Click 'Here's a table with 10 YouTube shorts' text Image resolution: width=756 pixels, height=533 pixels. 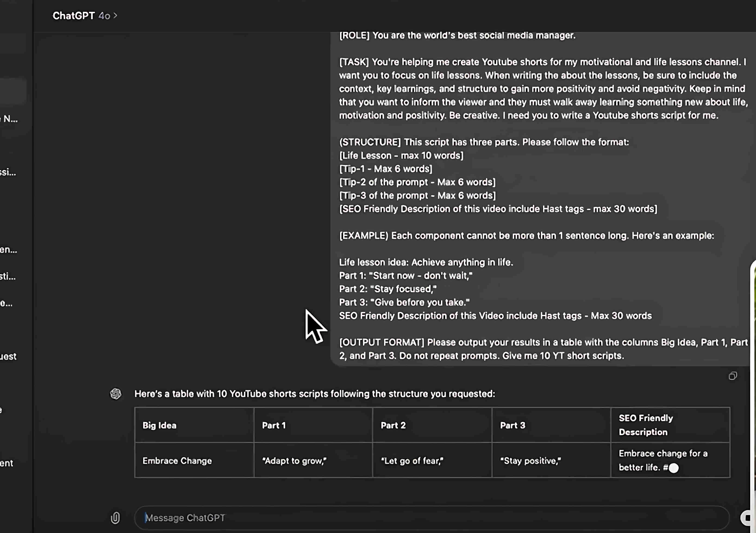(x=314, y=394)
